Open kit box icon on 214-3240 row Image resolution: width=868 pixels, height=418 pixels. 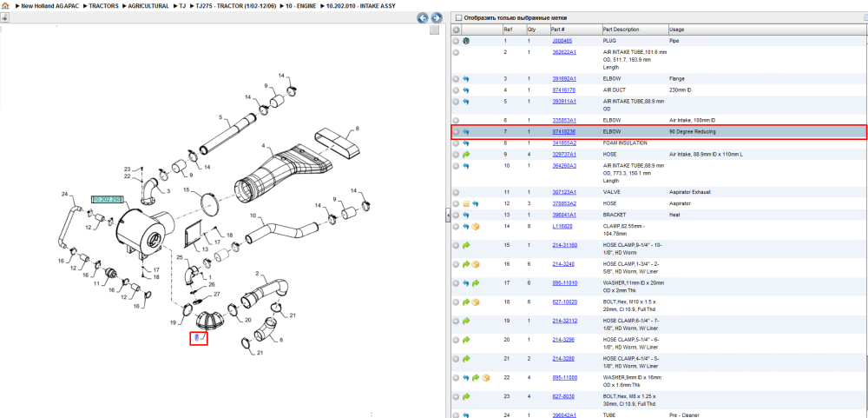476,264
